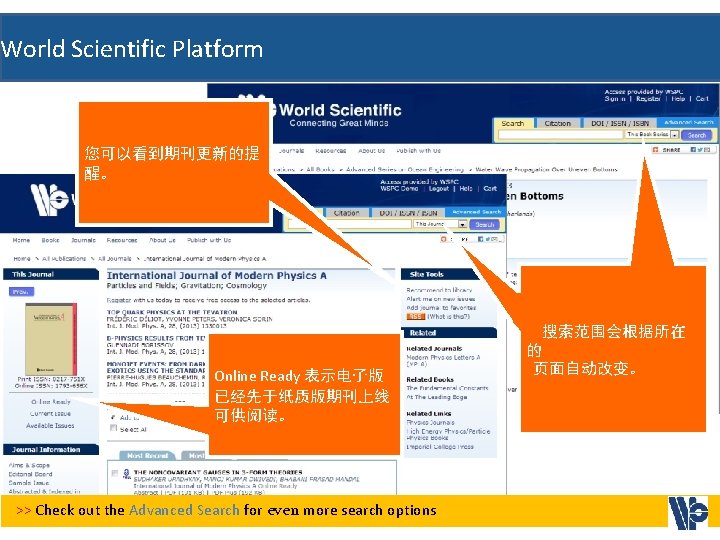
Task: Open the Most Recent articles tab
Action: 147,456
